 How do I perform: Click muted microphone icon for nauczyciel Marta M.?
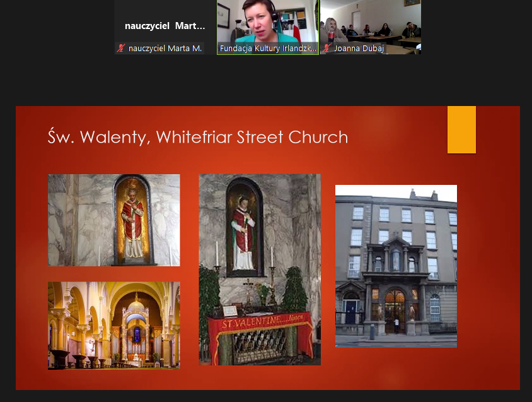(x=122, y=48)
